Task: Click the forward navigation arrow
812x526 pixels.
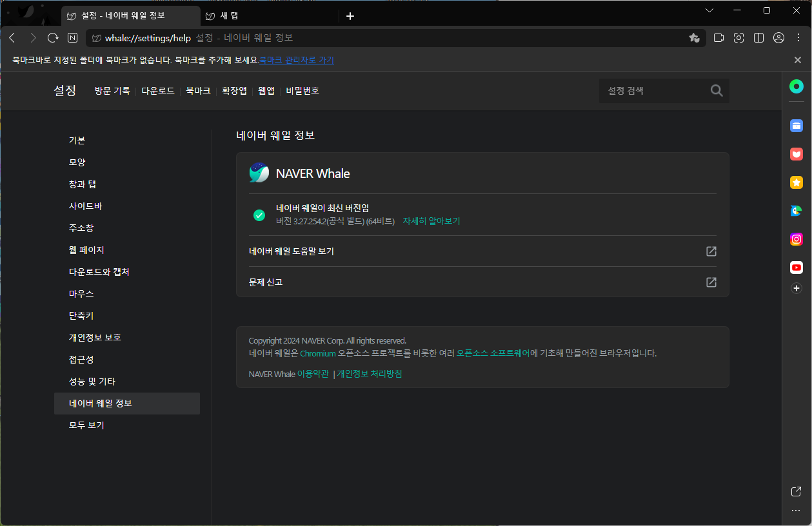Action: tap(33, 38)
